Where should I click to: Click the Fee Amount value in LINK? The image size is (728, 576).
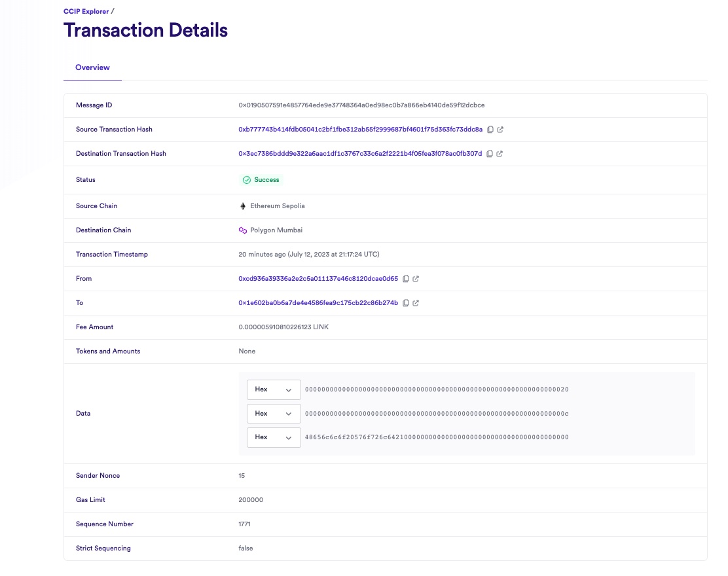tap(283, 327)
